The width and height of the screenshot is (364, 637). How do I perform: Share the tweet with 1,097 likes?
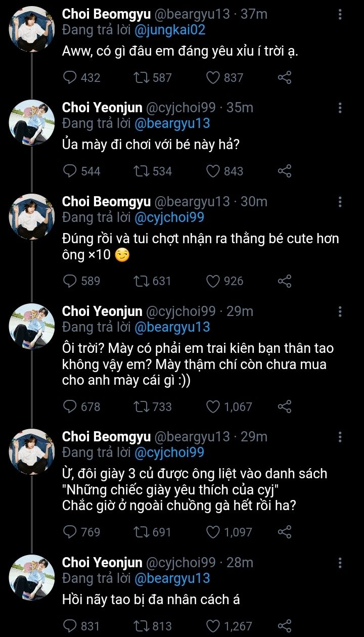(x=285, y=532)
